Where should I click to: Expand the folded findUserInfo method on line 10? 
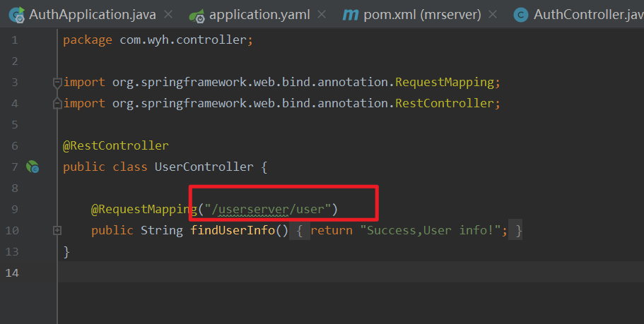tap(57, 231)
